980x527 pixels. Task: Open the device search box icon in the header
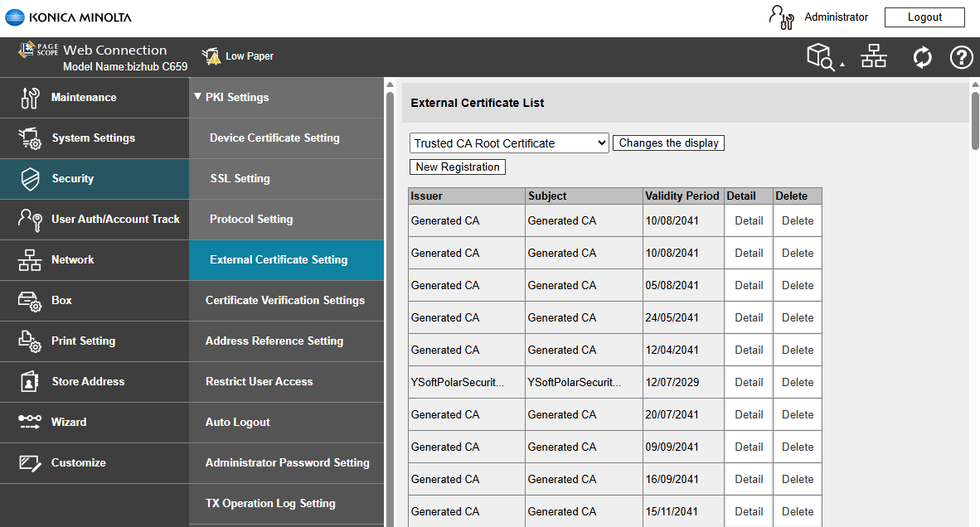point(821,57)
